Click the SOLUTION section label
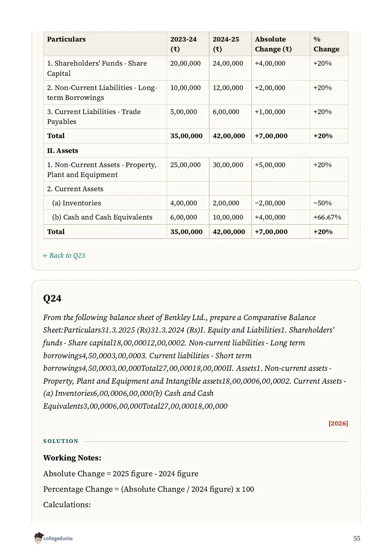Image resolution: width=392 pixels, height=555 pixels. 61,441
